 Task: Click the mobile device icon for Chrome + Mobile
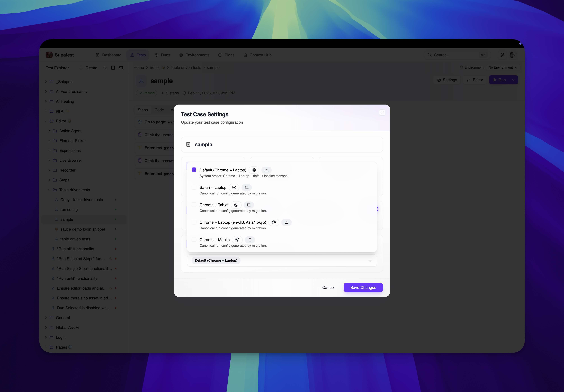[250, 240]
